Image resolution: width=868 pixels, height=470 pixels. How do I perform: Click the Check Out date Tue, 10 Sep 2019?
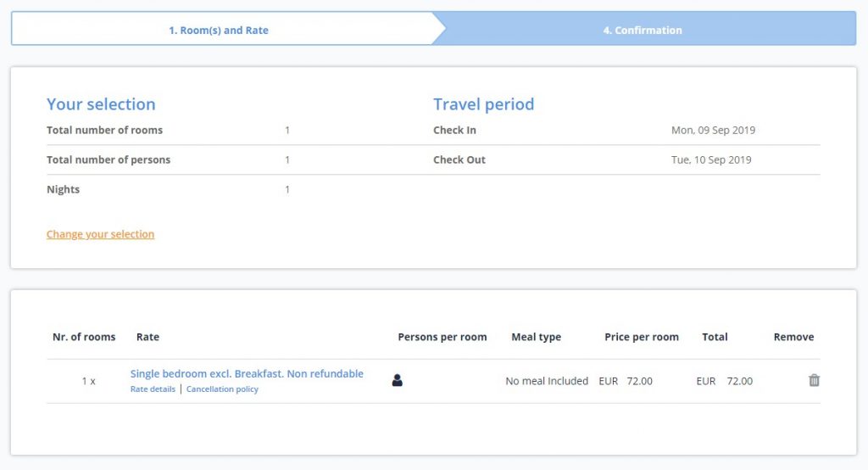tap(711, 159)
